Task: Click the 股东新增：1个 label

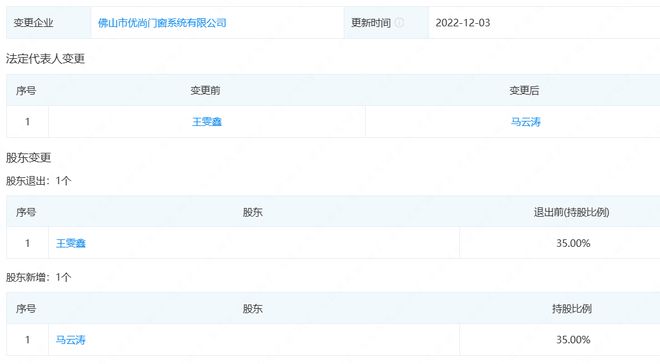Action: 39,277
